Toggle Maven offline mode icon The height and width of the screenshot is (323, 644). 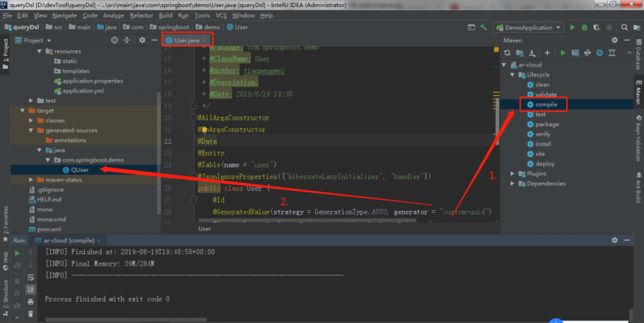pyautogui.click(x=587, y=53)
